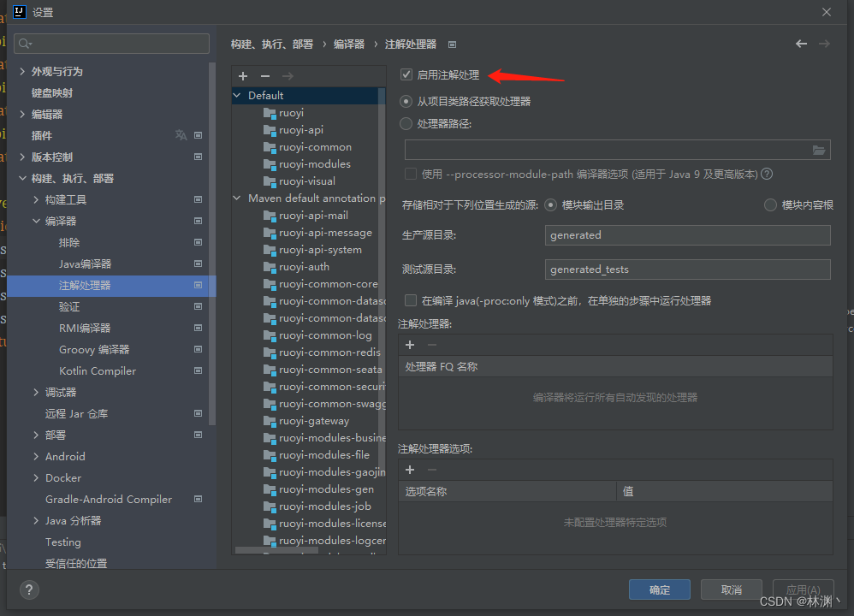This screenshot has width=854, height=616.
Task: Click project-level icon next to breadcrumb
Action: 452,44
